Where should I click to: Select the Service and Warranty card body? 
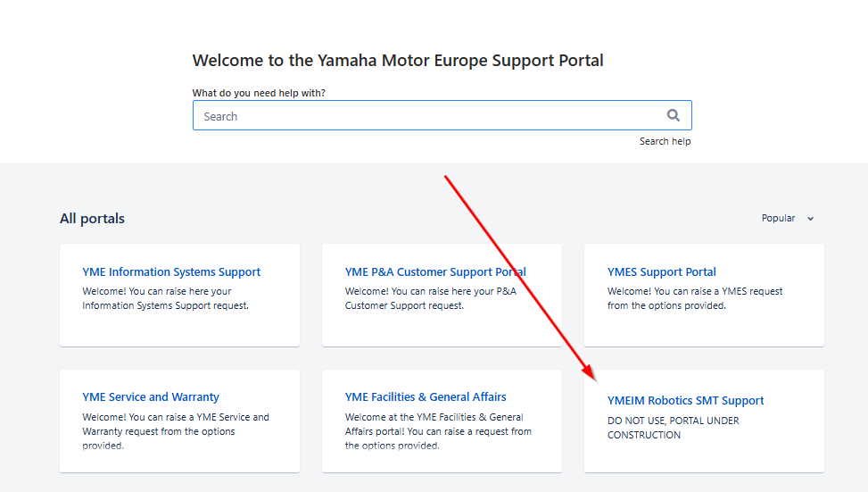pos(176,431)
